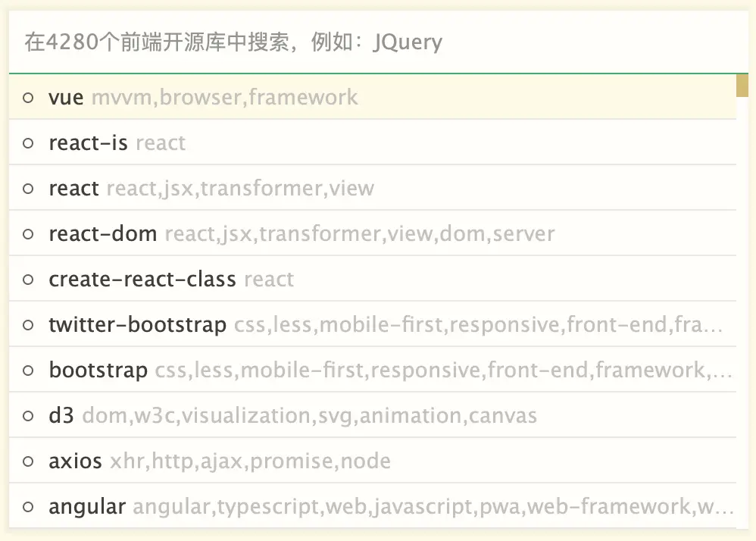Click the bullet circle beside create-react-class
This screenshot has height=541, width=756.
(29, 280)
